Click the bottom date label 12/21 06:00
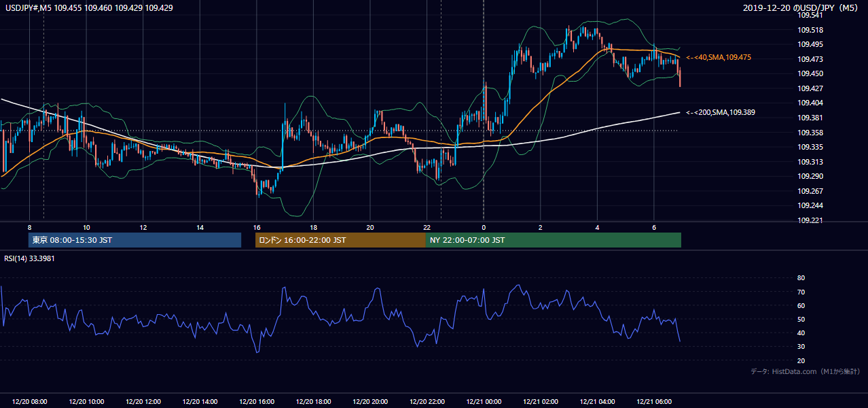868x408 pixels. [654, 402]
